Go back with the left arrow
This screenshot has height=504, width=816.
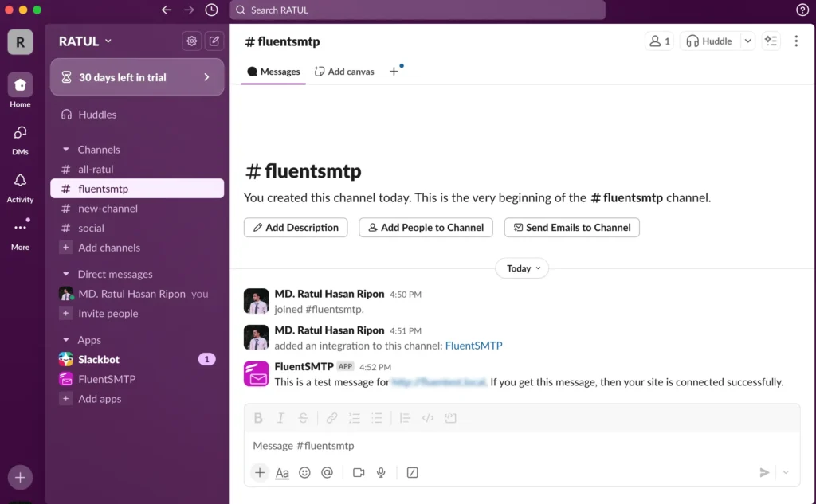tap(167, 10)
